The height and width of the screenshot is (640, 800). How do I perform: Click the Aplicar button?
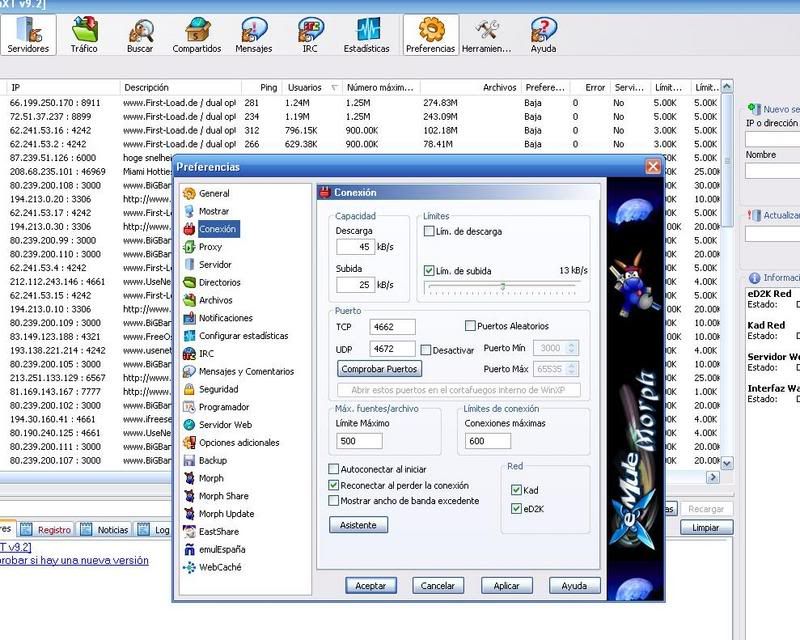pyautogui.click(x=507, y=586)
